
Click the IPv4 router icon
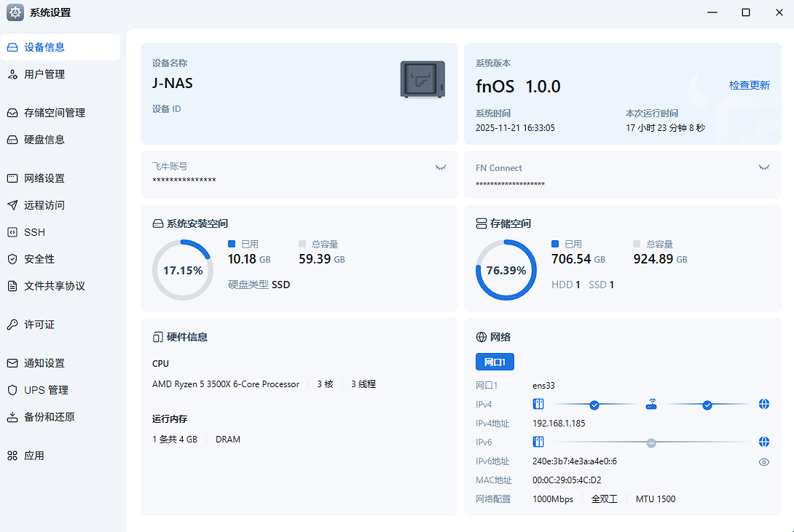tap(651, 404)
